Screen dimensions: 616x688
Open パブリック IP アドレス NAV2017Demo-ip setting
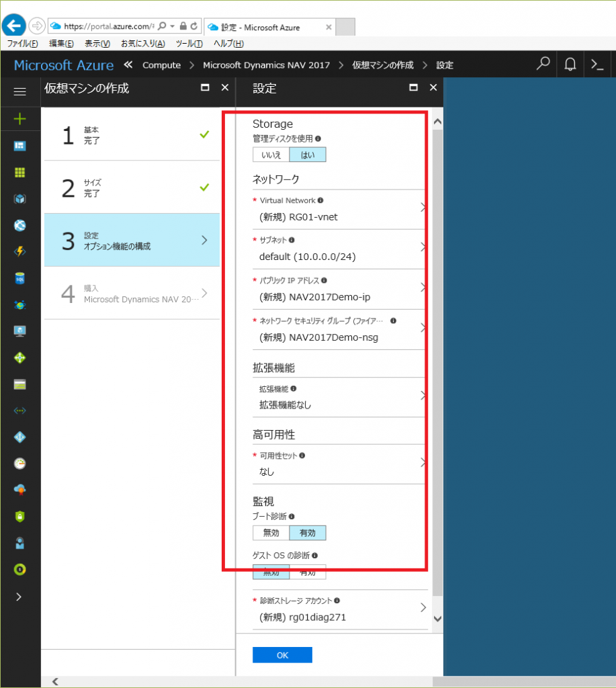340,290
